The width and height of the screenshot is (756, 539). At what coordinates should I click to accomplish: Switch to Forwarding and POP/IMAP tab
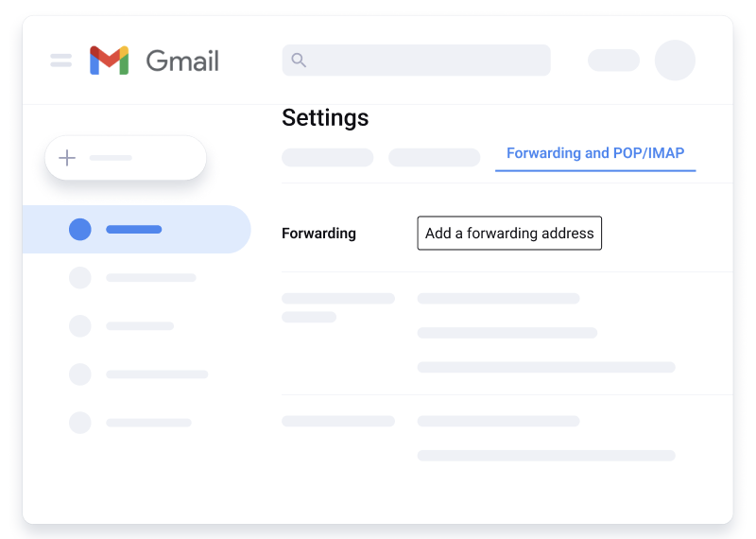(595, 153)
